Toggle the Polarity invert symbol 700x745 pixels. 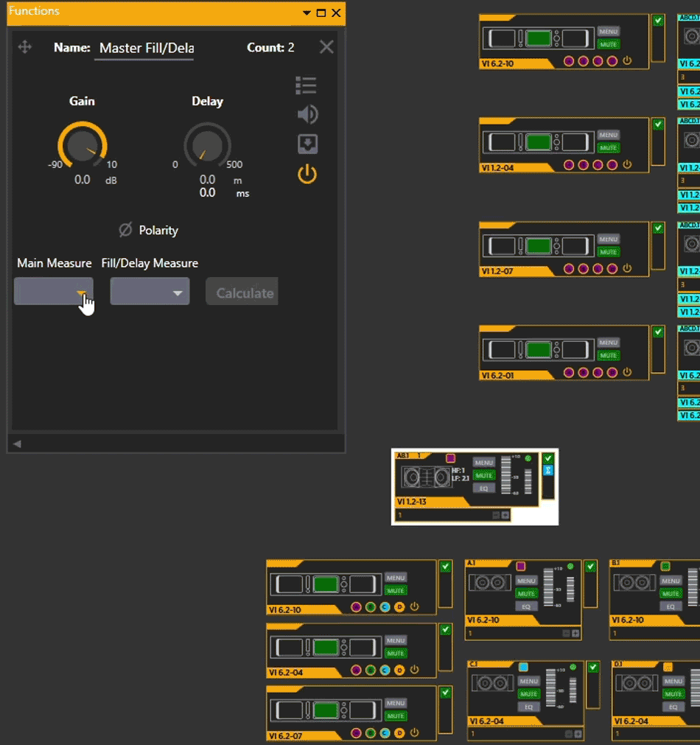(x=125, y=230)
